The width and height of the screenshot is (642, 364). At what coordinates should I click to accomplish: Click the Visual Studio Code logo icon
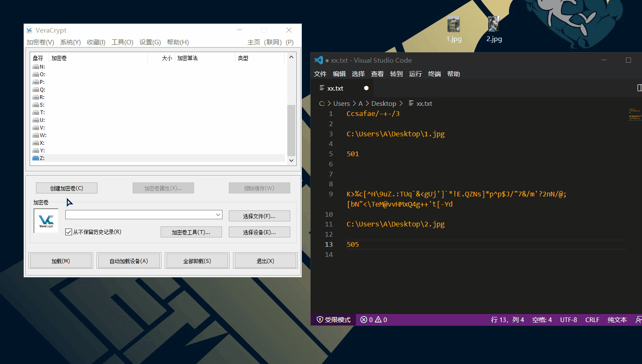coord(319,61)
